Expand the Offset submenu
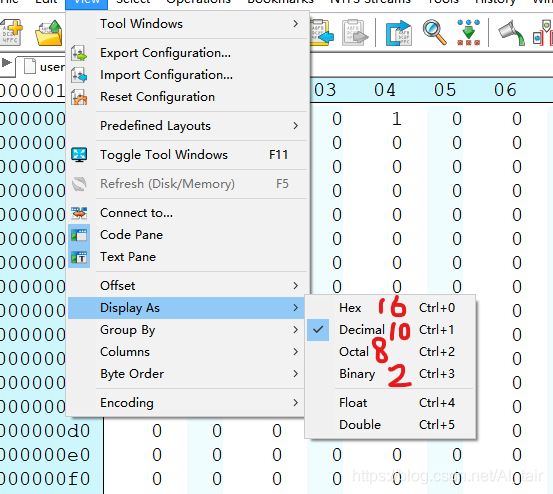 pyautogui.click(x=186, y=286)
